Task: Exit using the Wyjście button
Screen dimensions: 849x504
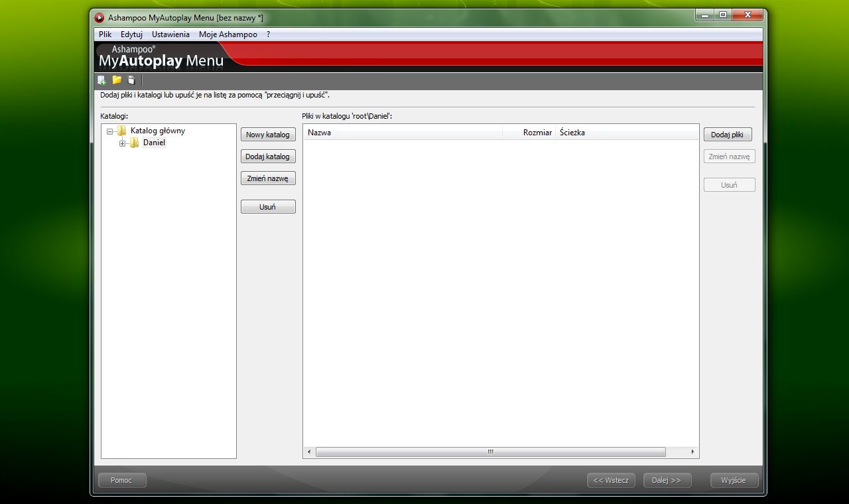Action: click(x=734, y=480)
